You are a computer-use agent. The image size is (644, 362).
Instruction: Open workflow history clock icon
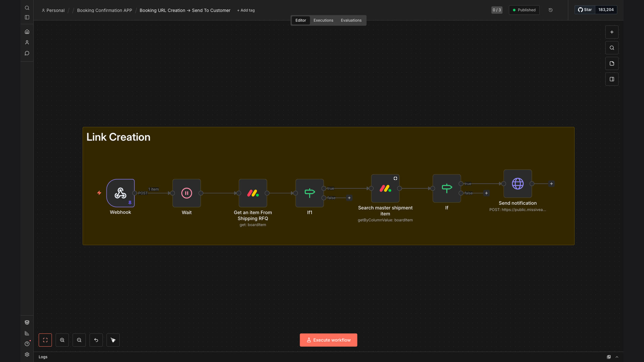(x=550, y=10)
